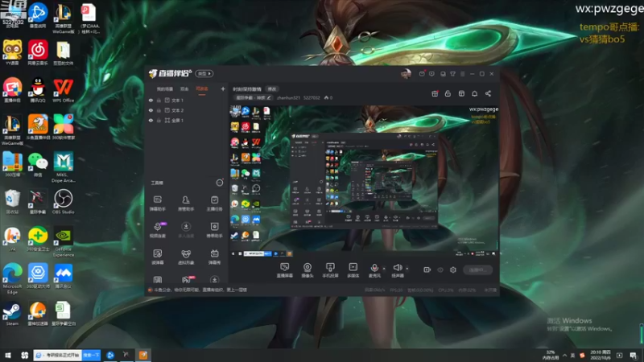Open the GeForce Experience desktop shortcut
This screenshot has width=644, height=362.
pos(63,242)
